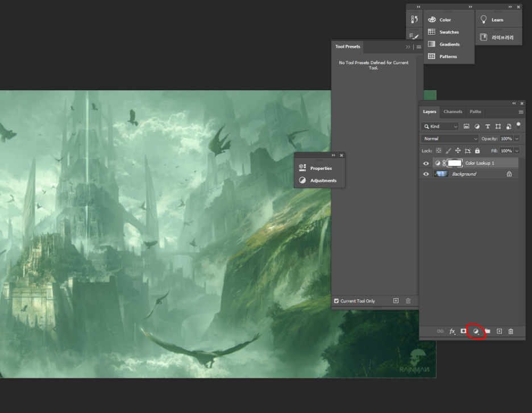Click the Background layer thumbnail

(441, 174)
